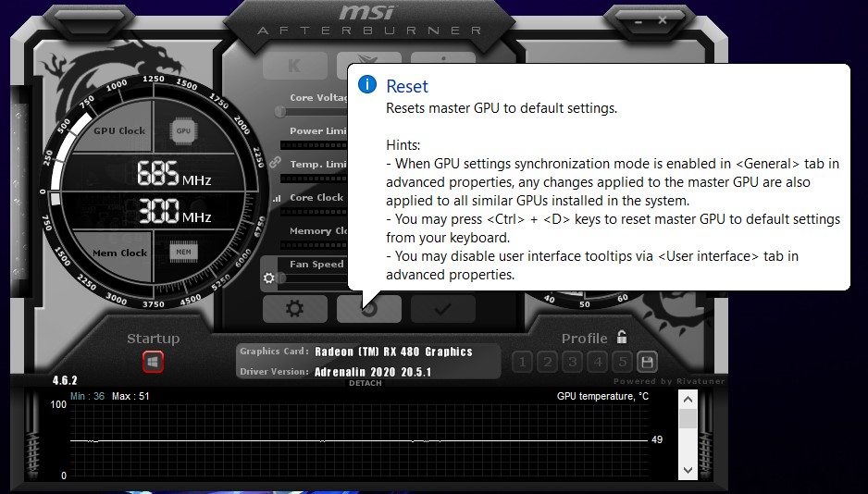The height and width of the screenshot is (494, 868).
Task: Launch MSI Kombustor with the K button
Action: click(x=294, y=66)
